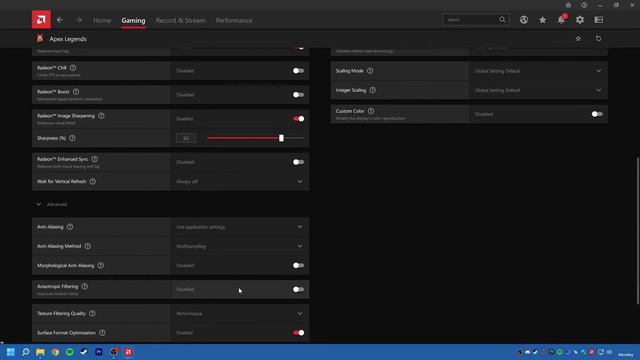This screenshot has height=360, width=640.
Task: Toggle the sidebar panel layout icon
Action: [598, 20]
